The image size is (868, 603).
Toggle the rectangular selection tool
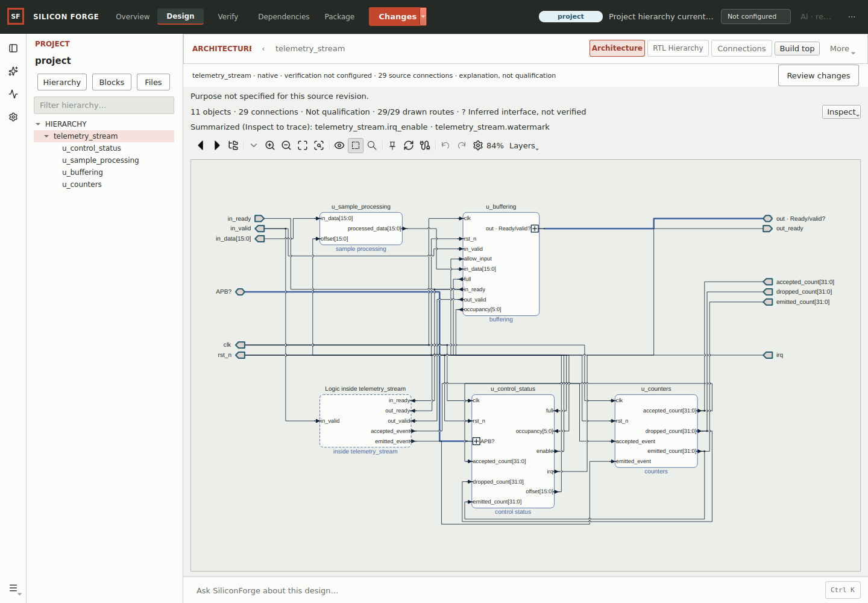pos(356,145)
